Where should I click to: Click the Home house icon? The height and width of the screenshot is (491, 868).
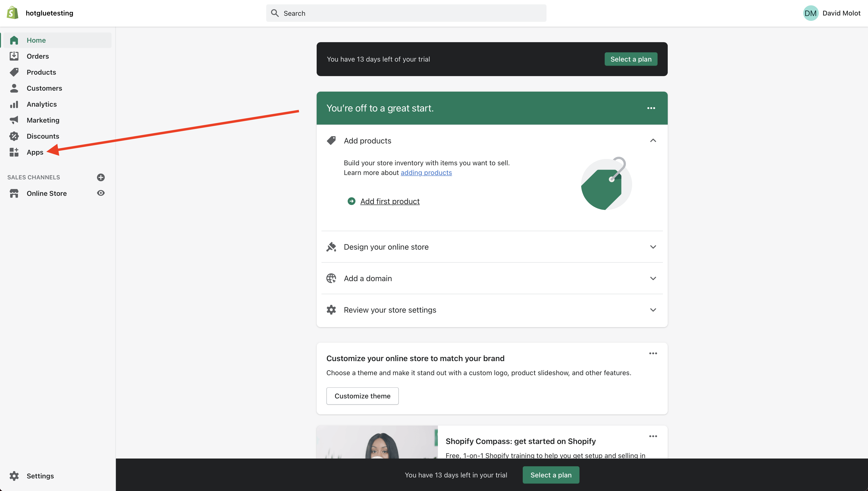coord(14,40)
